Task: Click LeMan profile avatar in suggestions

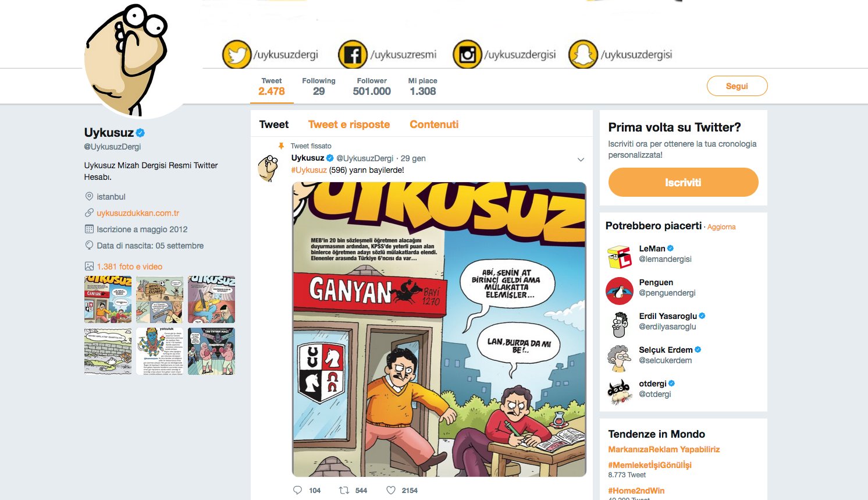Action: 619,257
